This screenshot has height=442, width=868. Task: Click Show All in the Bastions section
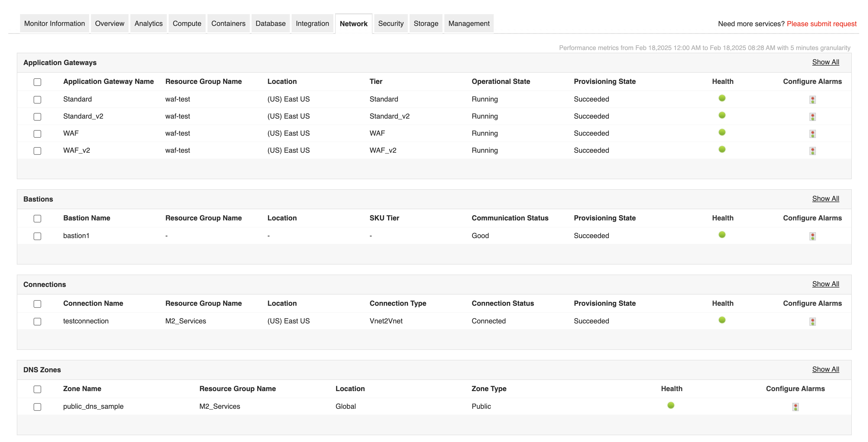coord(826,198)
